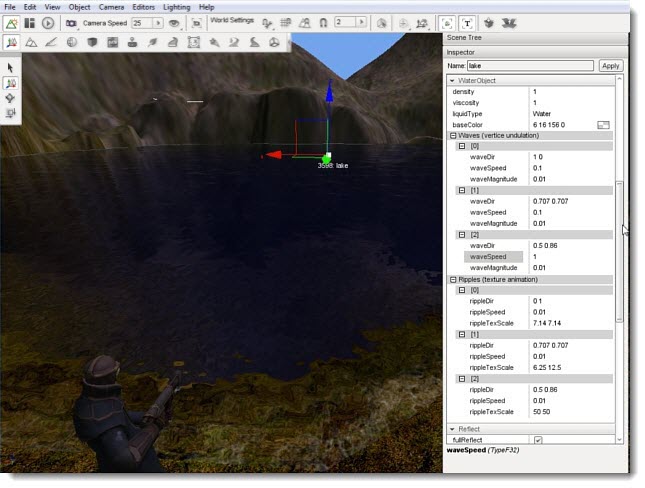Click the Apply button
The height and width of the screenshot is (488, 645).
pyautogui.click(x=610, y=66)
